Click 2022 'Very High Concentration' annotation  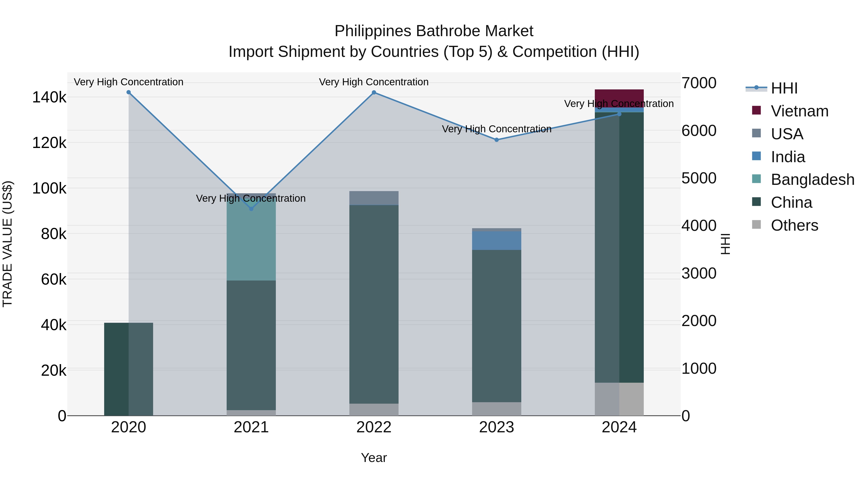[x=374, y=82]
